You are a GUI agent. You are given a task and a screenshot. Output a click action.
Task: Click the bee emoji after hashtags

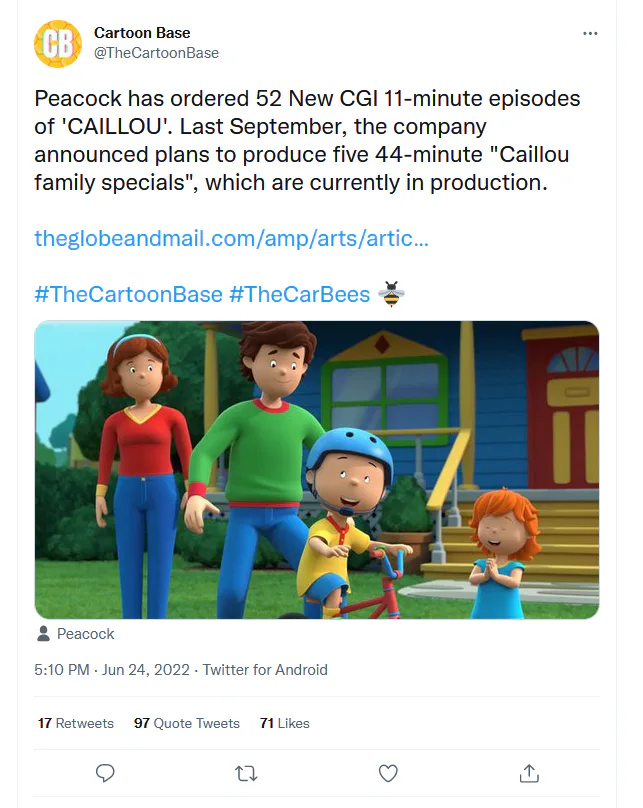point(391,294)
